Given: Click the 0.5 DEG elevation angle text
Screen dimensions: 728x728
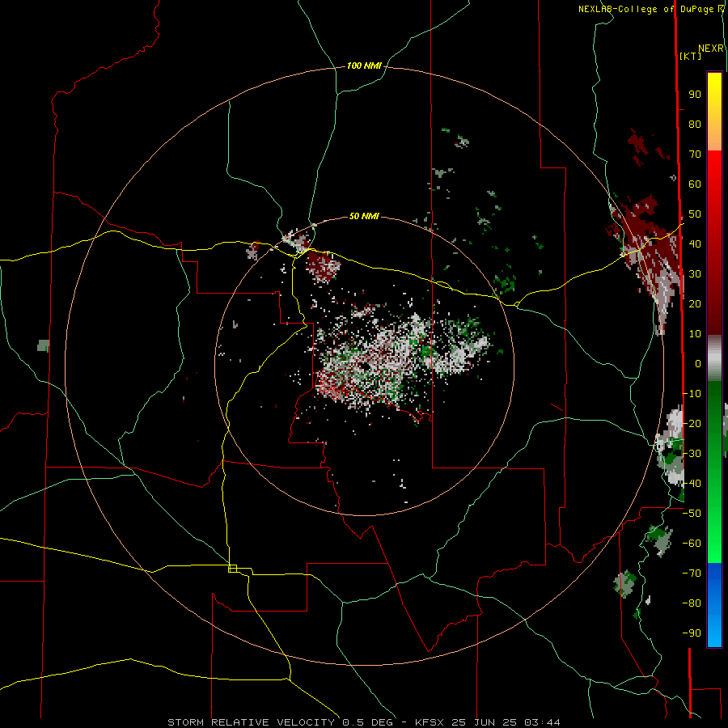Looking at the screenshot, I should click(367, 722).
